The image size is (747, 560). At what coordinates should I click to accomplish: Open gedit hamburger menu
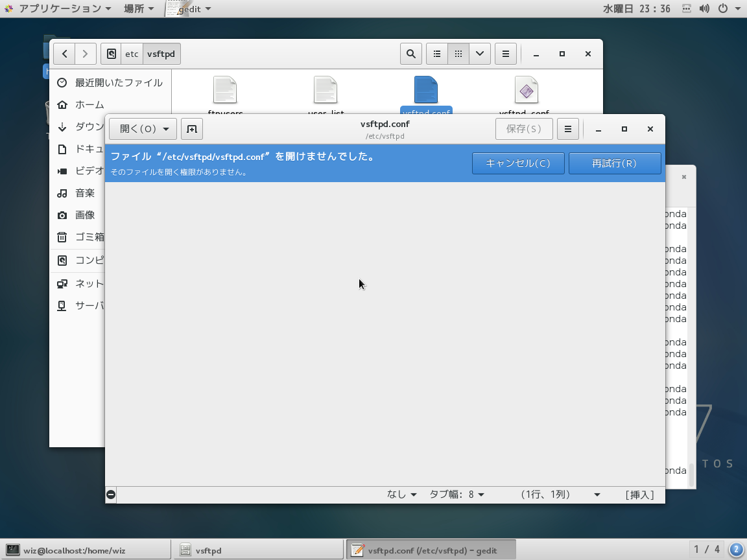568,129
